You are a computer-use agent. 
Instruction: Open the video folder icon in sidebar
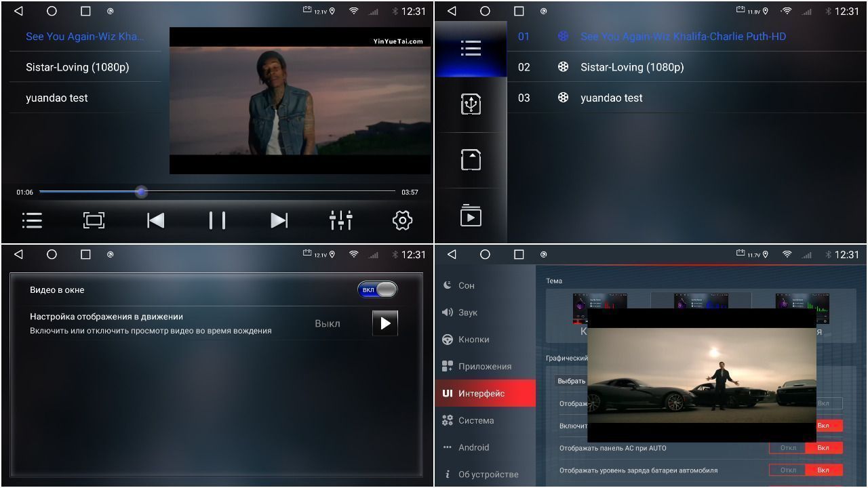click(x=471, y=216)
